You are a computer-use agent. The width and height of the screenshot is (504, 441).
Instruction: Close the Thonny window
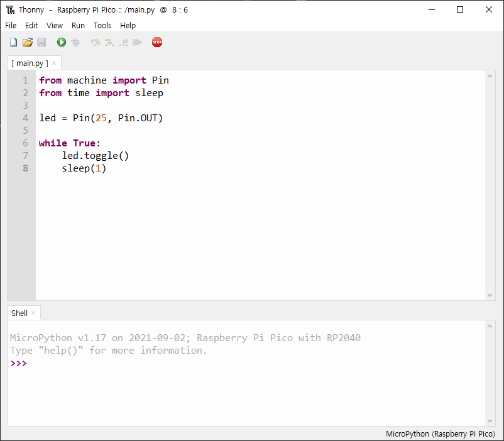pyautogui.click(x=488, y=9)
